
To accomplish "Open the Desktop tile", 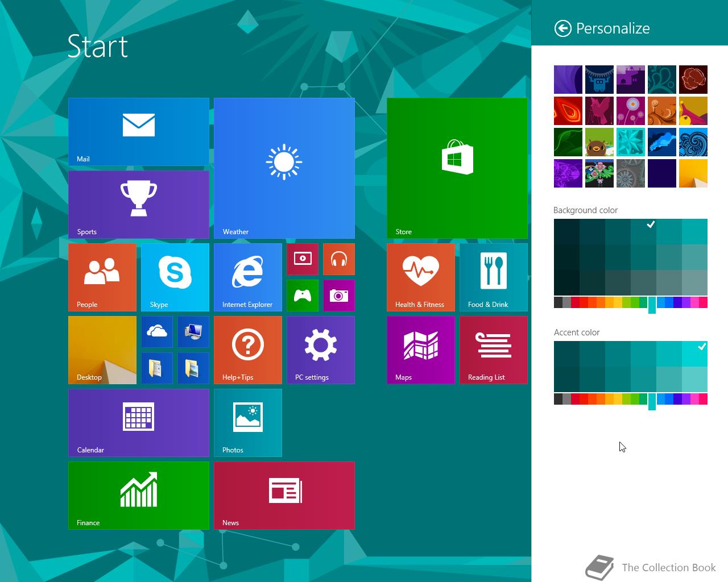I will click(102, 350).
